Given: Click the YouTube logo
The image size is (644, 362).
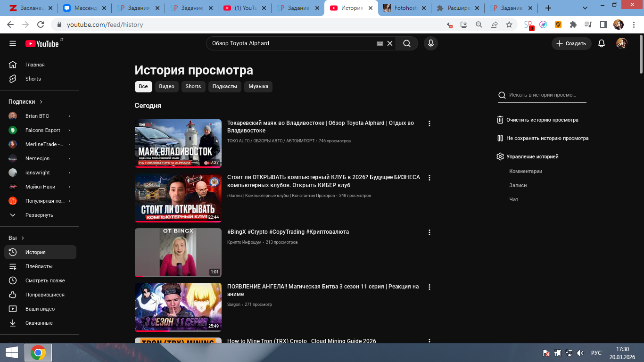Looking at the screenshot, I should 42,43.
